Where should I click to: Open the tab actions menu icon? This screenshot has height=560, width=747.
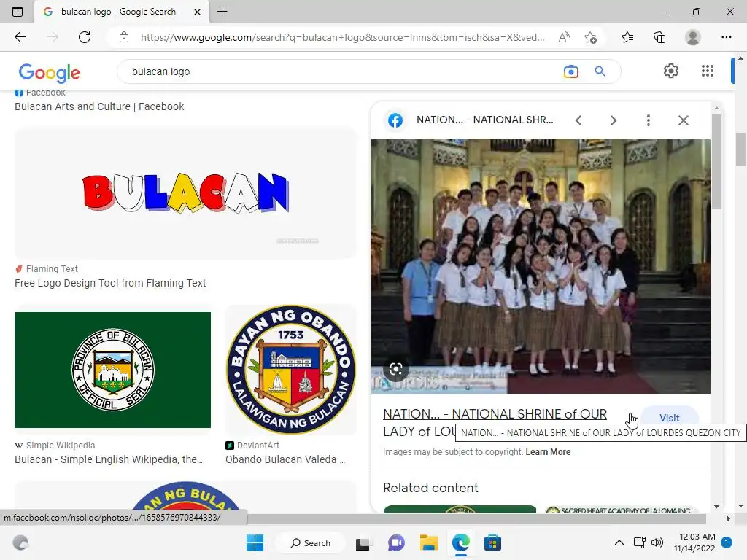(x=18, y=12)
